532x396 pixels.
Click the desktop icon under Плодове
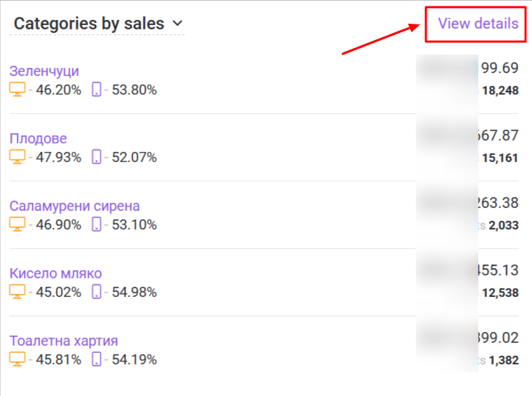pos(17,157)
